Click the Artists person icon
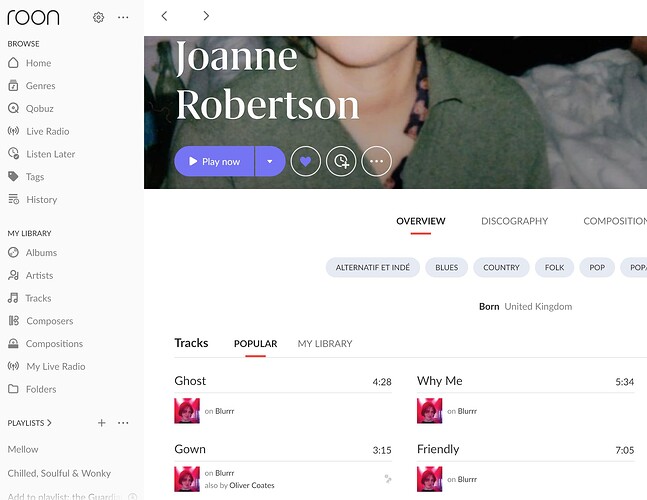Viewport: 647px width, 500px height. (x=13, y=275)
